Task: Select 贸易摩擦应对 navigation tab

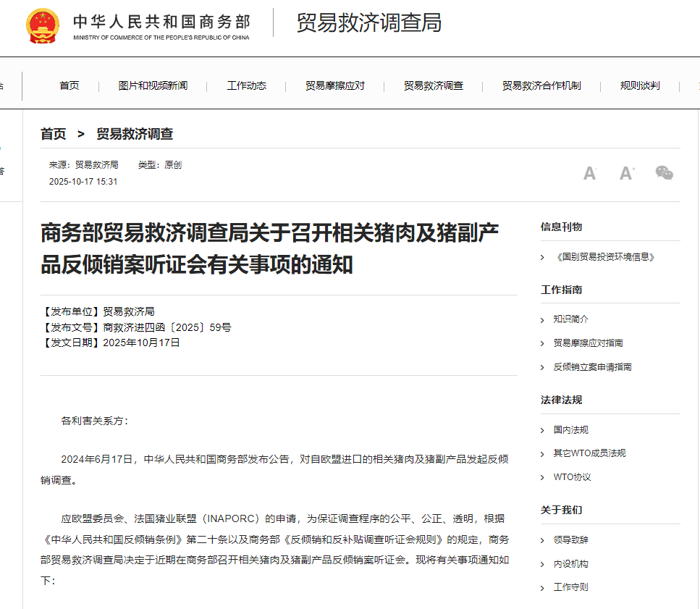Action: coord(335,85)
